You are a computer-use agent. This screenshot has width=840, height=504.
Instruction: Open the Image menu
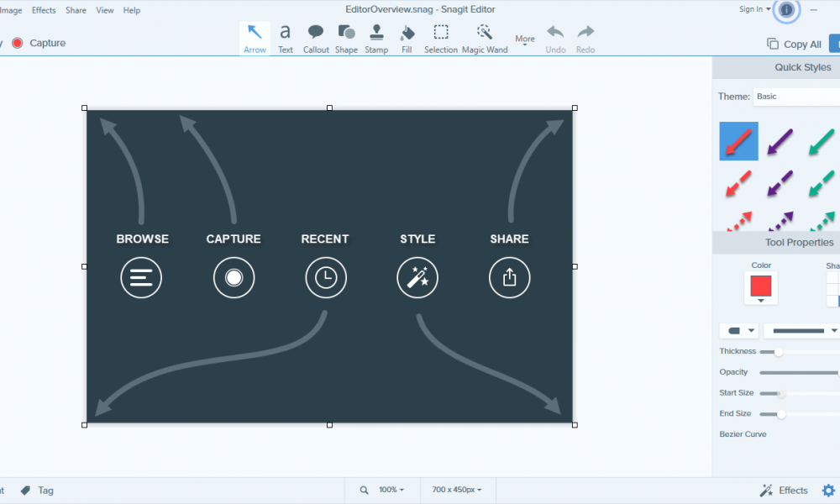12,10
